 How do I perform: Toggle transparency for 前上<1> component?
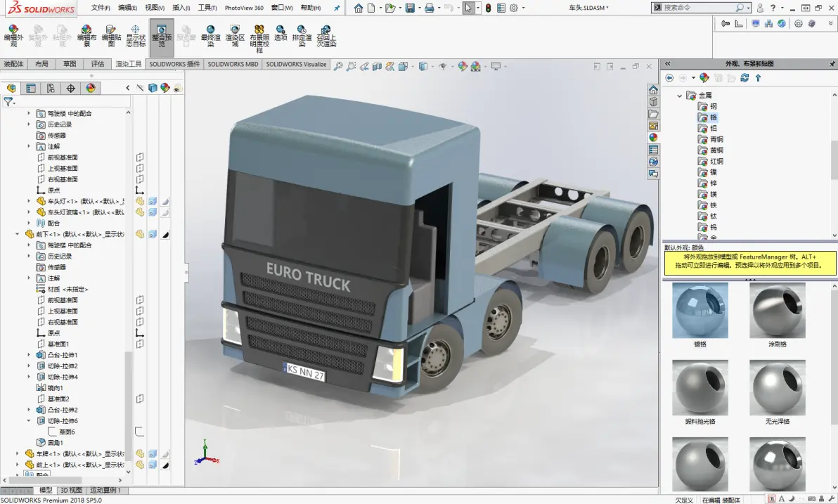(166, 465)
